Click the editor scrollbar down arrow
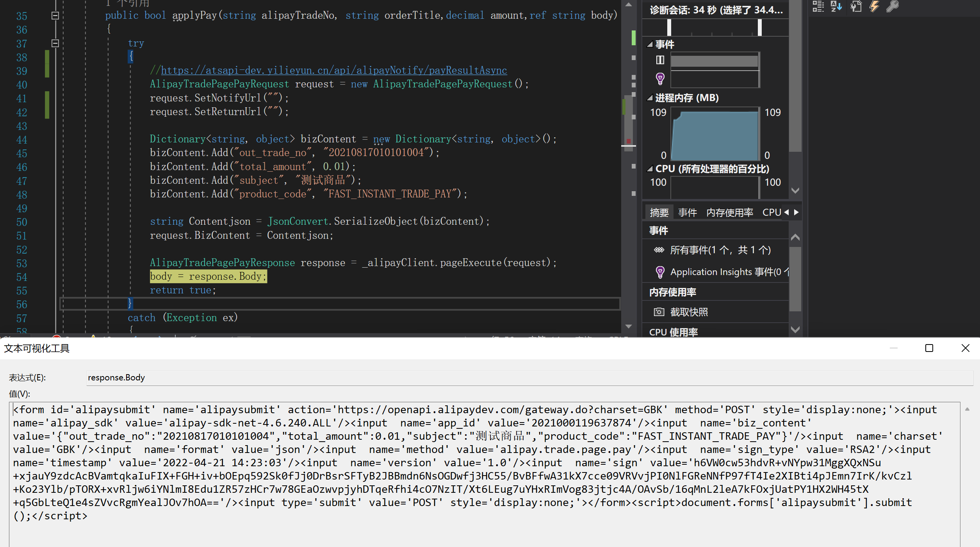 [x=628, y=326]
